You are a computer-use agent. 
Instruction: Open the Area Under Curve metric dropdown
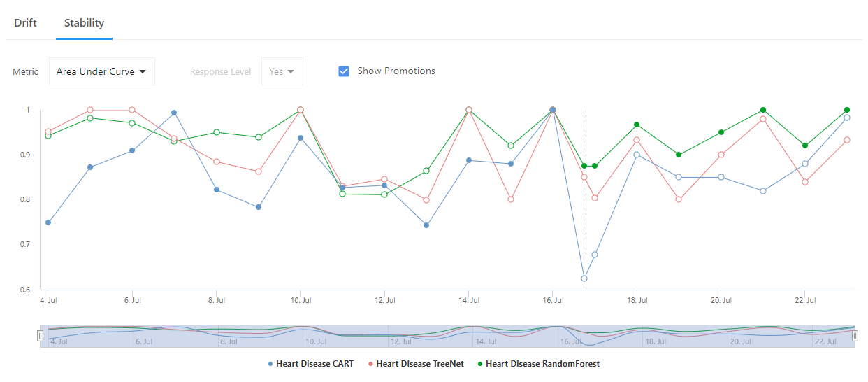[x=101, y=71]
